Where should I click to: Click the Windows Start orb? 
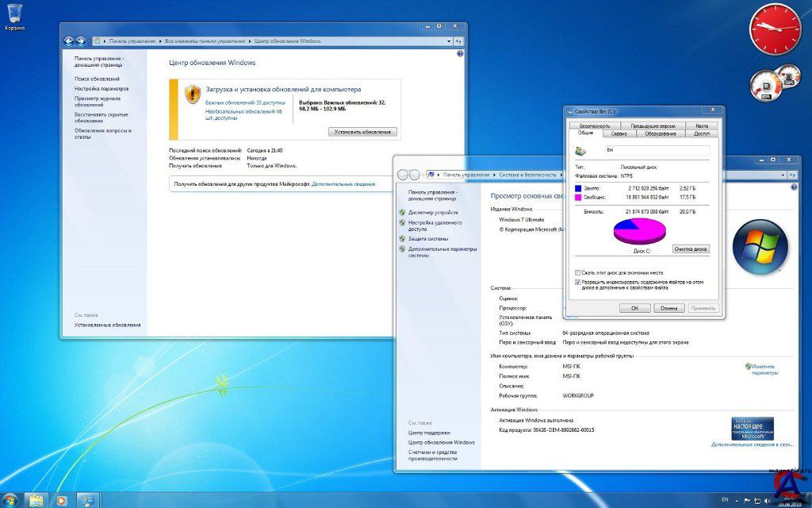(11, 500)
